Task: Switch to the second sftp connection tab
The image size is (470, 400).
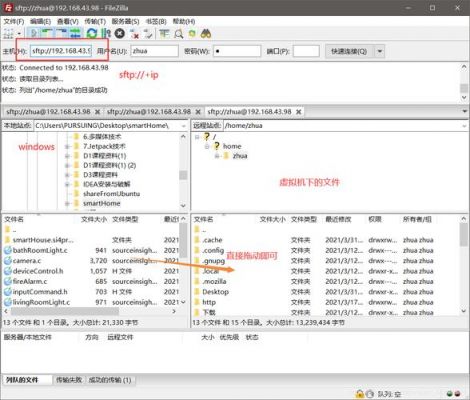Action: [x=149, y=112]
